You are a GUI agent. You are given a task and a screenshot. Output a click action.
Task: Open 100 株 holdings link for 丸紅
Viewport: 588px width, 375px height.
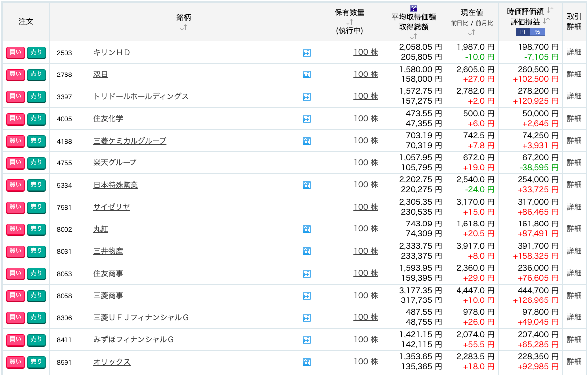(366, 229)
